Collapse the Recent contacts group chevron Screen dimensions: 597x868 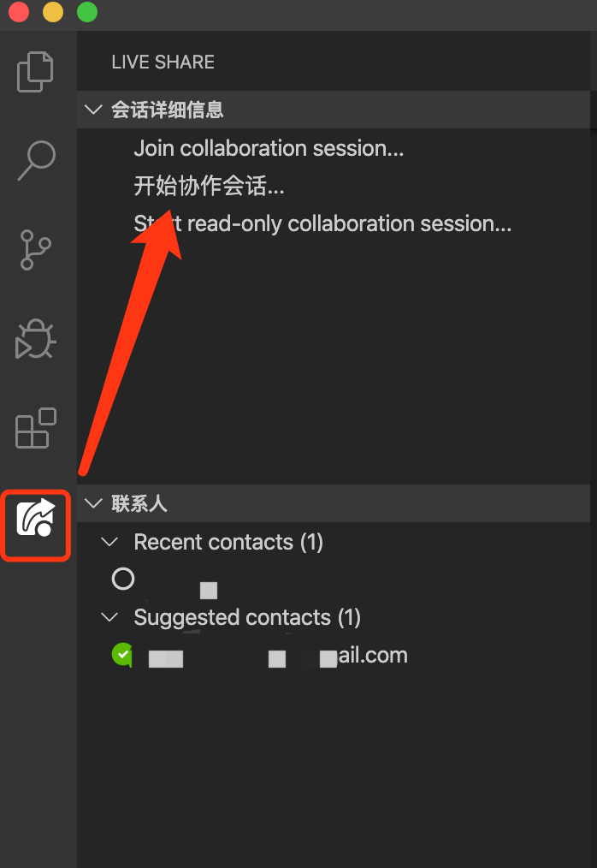(x=109, y=543)
